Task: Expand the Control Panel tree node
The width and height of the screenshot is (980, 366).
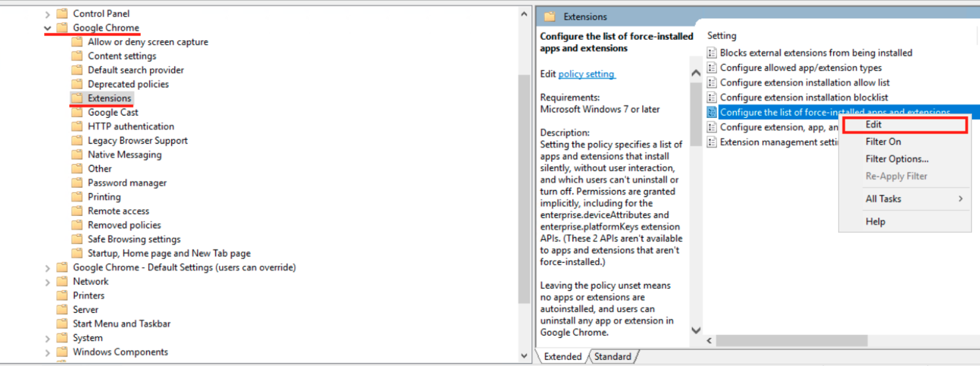Action: 47,14
